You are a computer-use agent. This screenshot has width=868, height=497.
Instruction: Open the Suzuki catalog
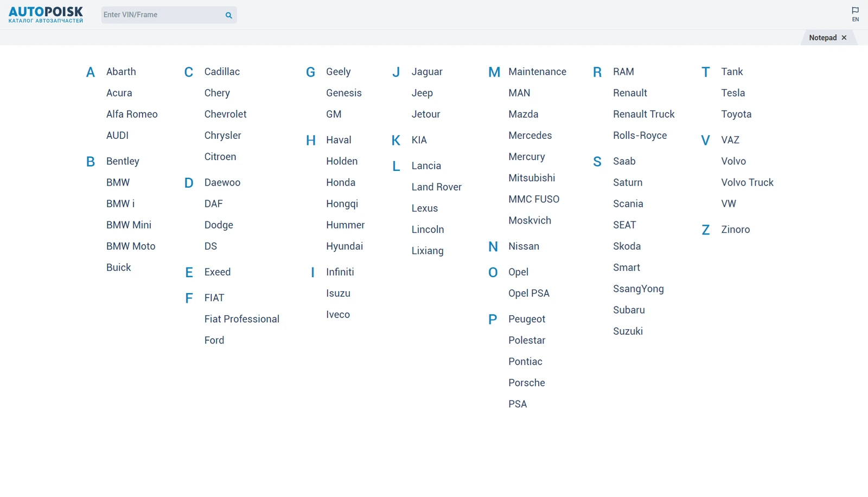(628, 332)
